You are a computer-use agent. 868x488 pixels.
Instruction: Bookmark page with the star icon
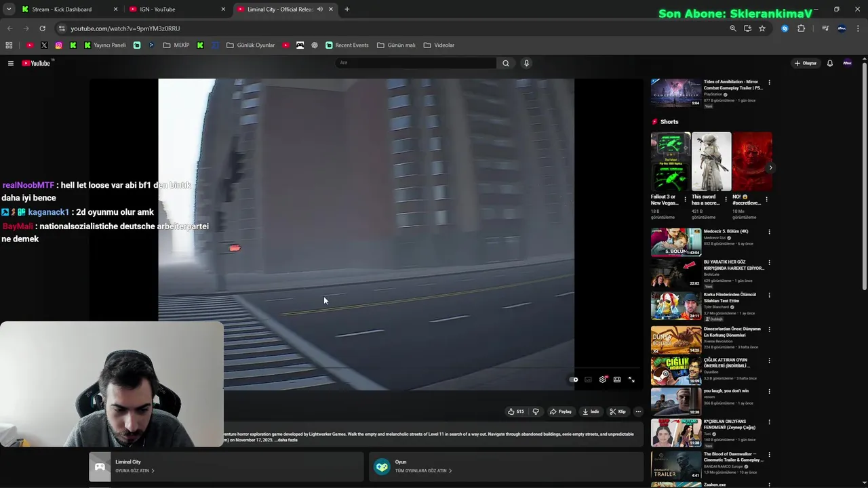click(x=762, y=28)
